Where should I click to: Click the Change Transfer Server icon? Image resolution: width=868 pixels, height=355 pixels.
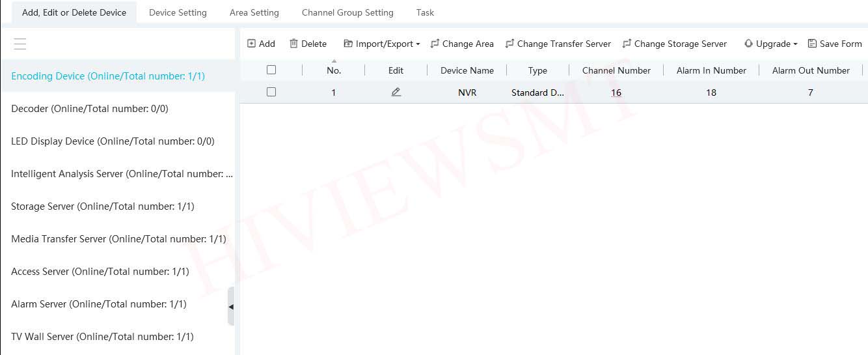pyautogui.click(x=510, y=44)
